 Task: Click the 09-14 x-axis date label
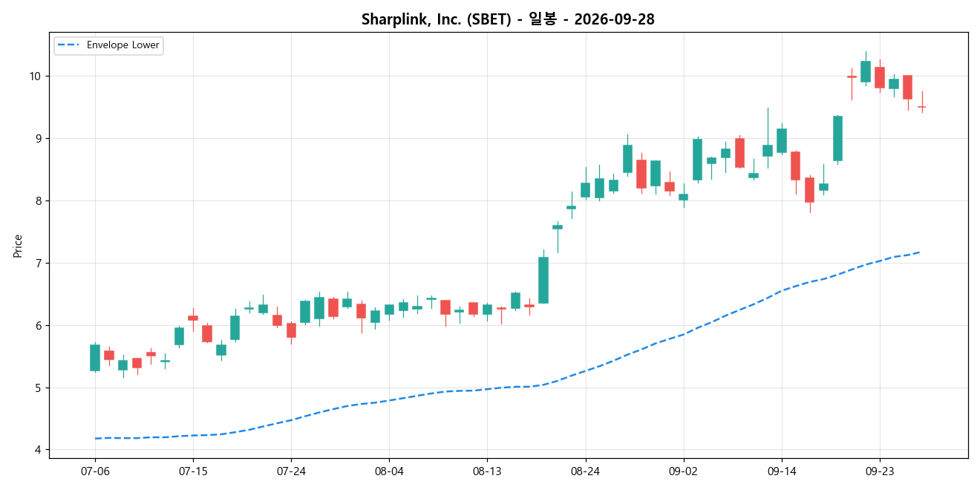[x=781, y=471]
